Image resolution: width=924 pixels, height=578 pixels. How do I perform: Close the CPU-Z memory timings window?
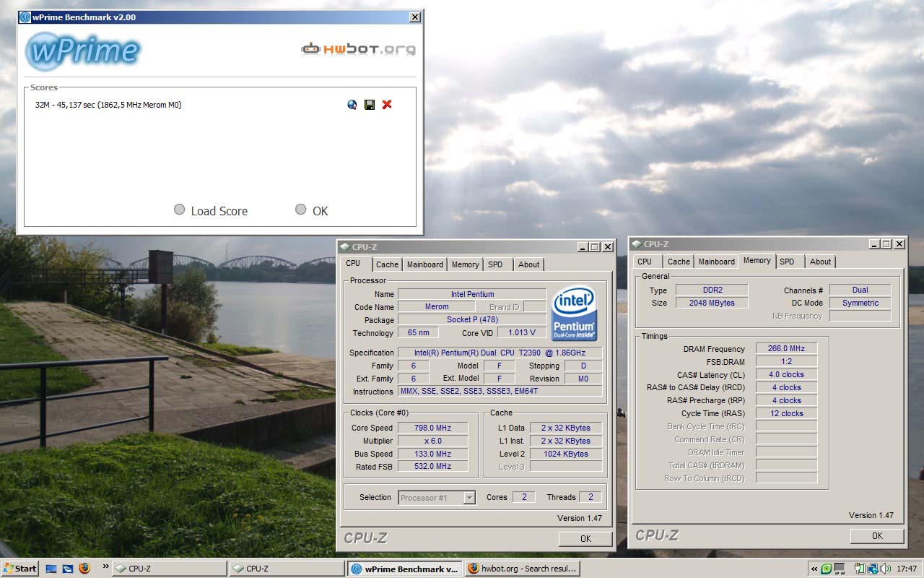pos(899,244)
